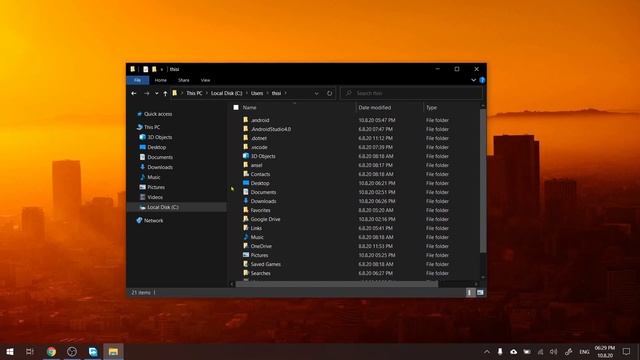Click the 3D Objects folder icon in file list
The image size is (640, 360).
click(x=246, y=156)
